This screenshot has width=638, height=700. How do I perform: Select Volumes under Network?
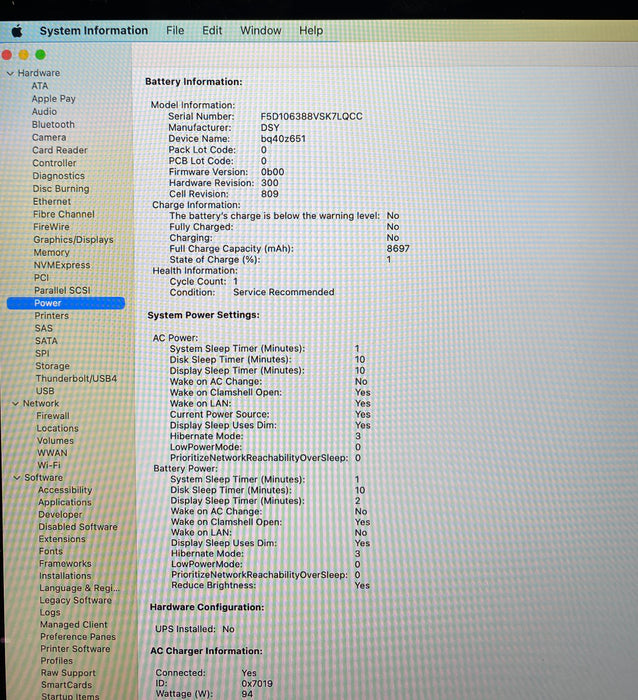pos(55,441)
